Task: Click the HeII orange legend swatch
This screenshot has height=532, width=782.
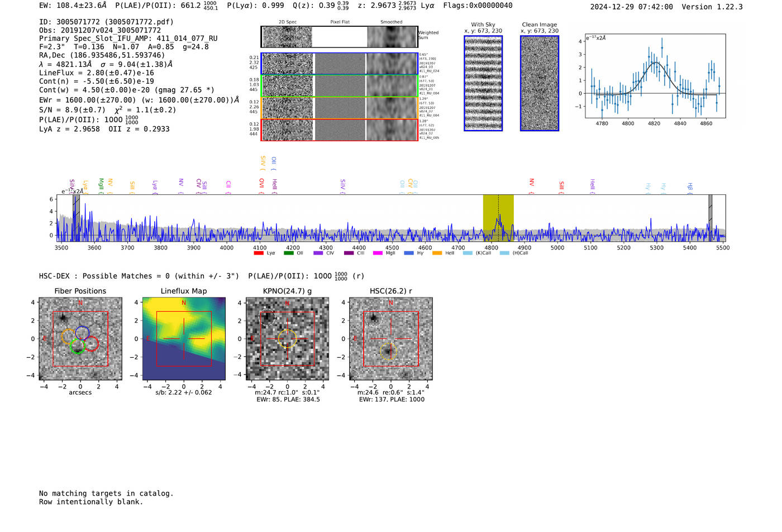Action: [437, 253]
